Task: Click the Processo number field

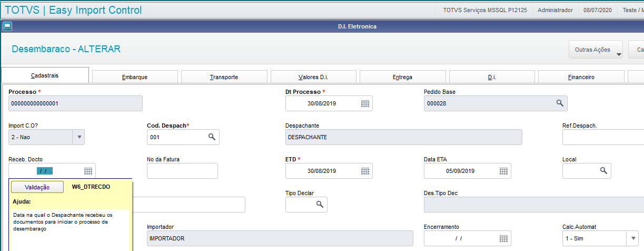Action: pyautogui.click(x=75, y=104)
